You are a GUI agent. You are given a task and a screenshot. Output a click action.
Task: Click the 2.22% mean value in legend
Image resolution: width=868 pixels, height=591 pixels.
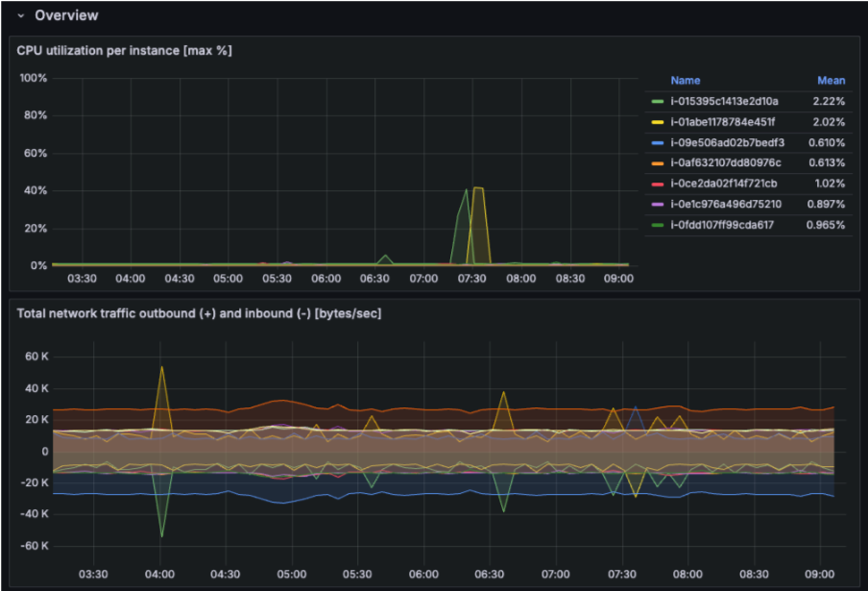coord(830,101)
